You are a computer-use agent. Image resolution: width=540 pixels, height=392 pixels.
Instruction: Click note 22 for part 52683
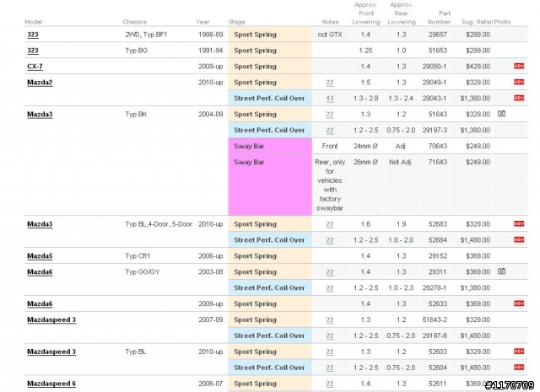click(330, 224)
